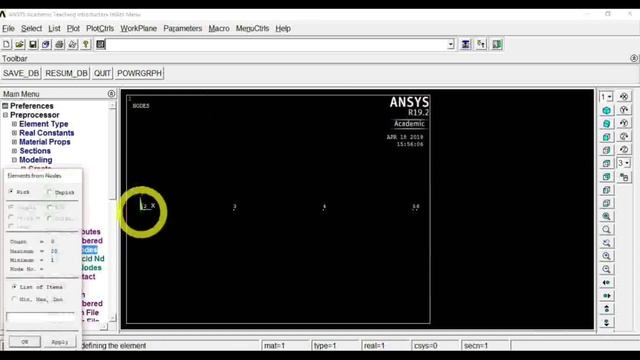Screen dimensions: 640x360
Task: Collapse the Modeling tree node
Action: 14,160
